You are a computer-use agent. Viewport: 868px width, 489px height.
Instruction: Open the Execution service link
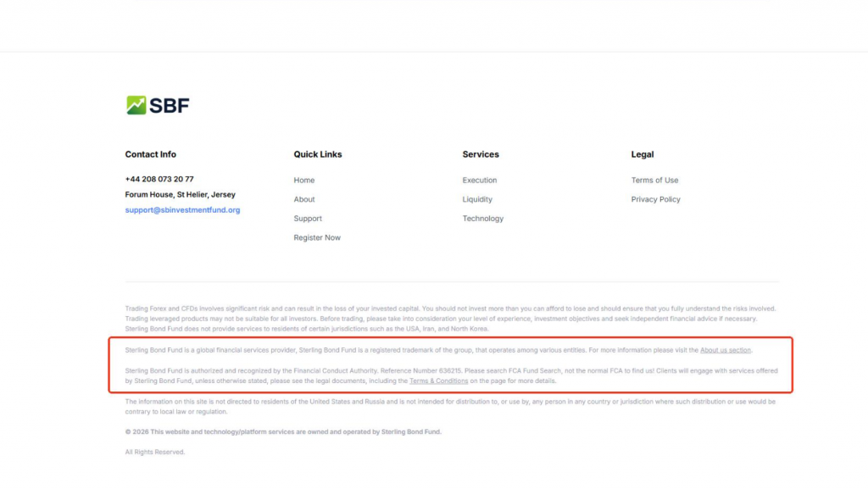(x=480, y=181)
